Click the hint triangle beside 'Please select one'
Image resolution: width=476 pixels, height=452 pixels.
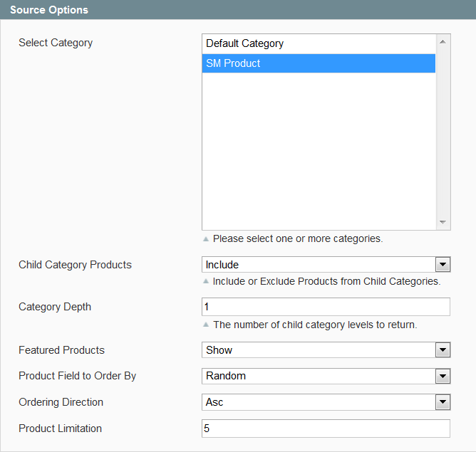point(206,239)
